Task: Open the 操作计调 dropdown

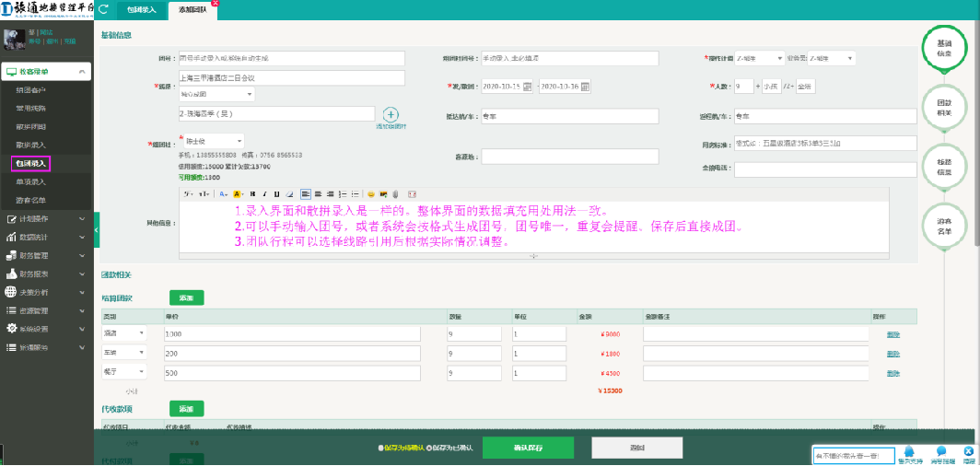Action: tap(759, 58)
